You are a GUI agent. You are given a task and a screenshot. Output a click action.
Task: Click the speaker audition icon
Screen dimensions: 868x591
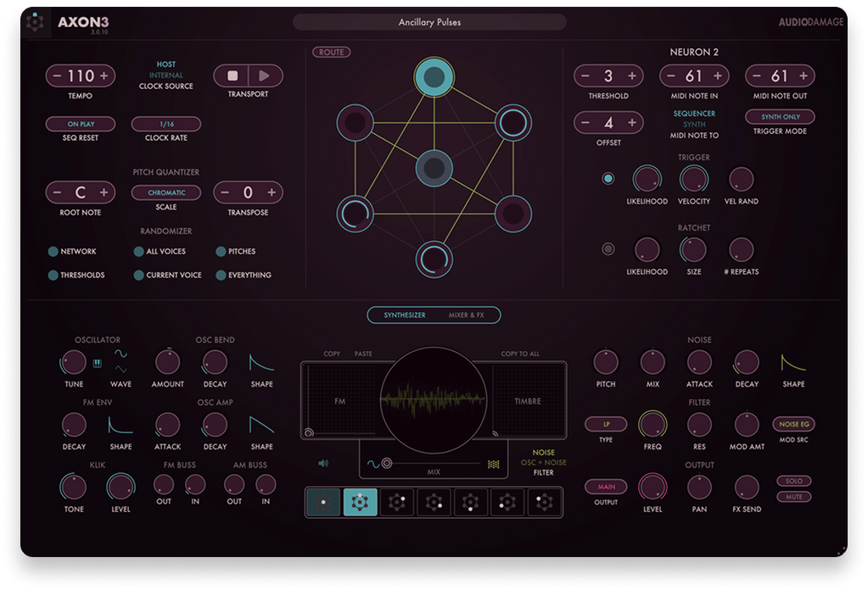(323, 464)
